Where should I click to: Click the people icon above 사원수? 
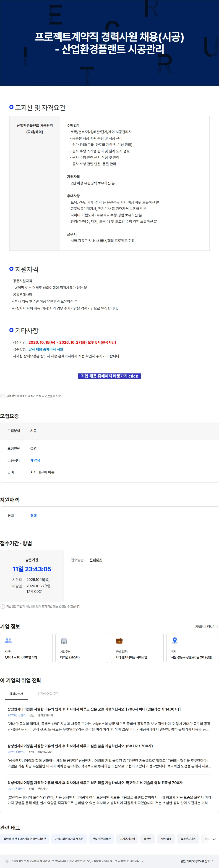point(8,641)
